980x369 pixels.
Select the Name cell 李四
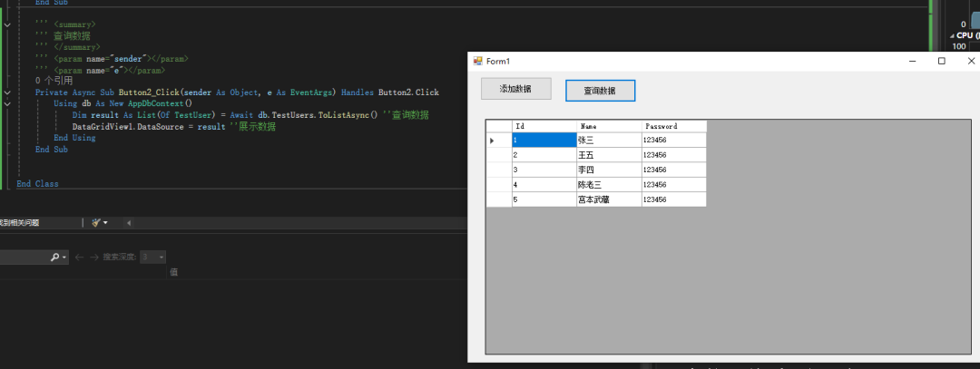tap(609, 170)
